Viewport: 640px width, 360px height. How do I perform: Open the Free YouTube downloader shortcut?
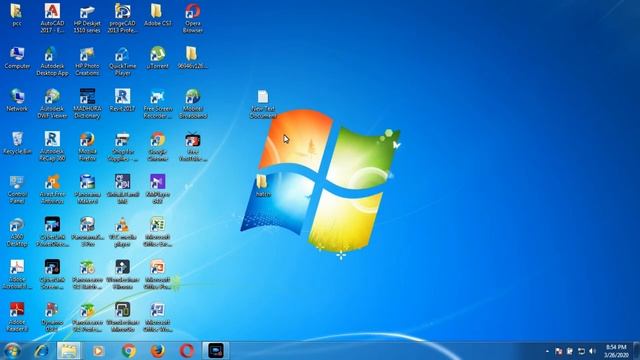tap(193, 147)
